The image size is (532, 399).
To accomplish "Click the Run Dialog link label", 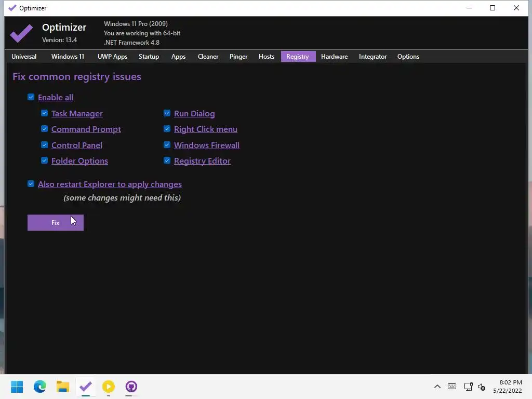I will click(194, 114).
